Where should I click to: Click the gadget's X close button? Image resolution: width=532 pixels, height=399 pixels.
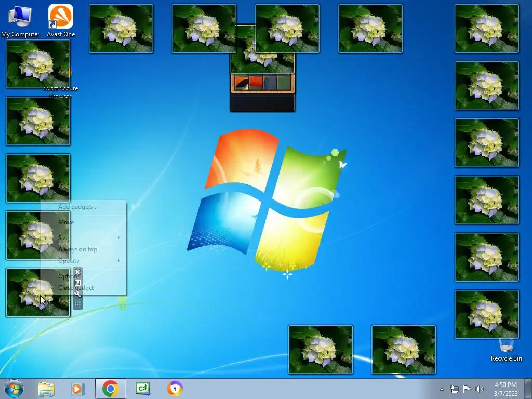(78, 272)
